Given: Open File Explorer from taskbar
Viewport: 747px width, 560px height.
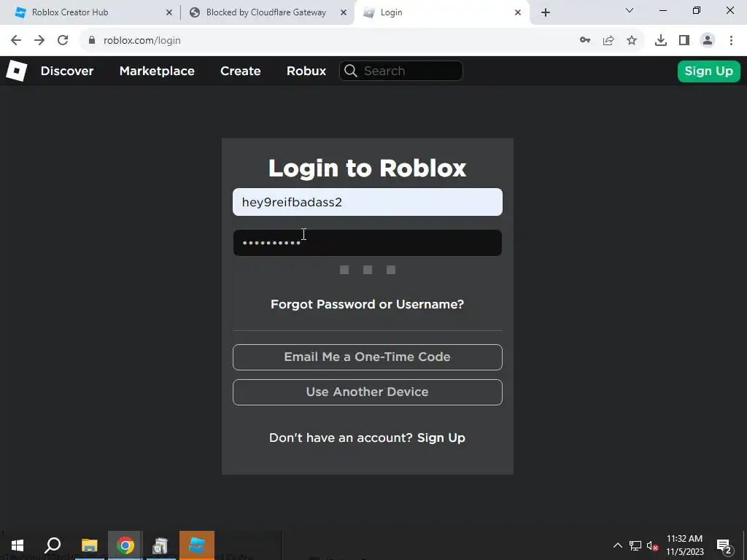Looking at the screenshot, I should tap(89, 545).
